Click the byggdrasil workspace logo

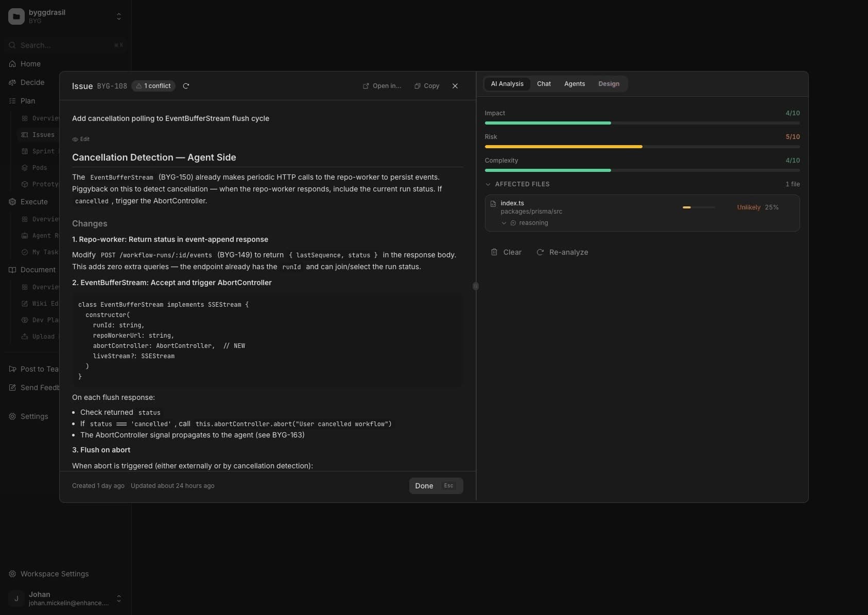16,16
